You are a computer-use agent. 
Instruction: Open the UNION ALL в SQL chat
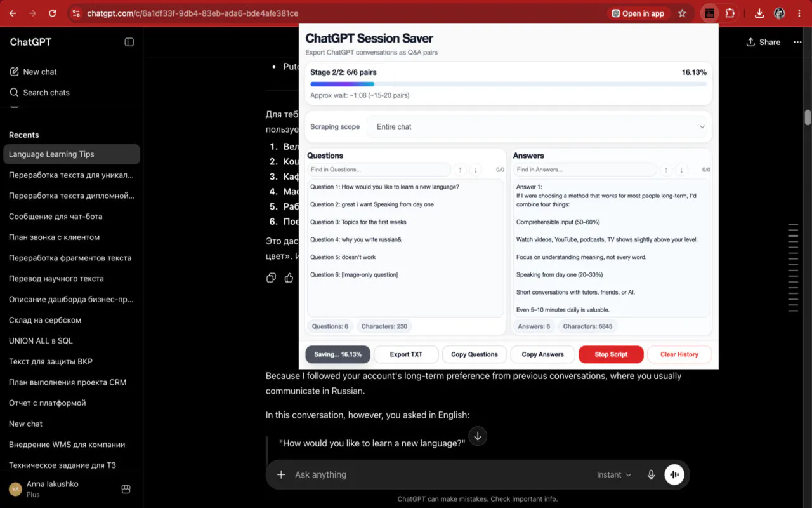[x=72, y=341]
